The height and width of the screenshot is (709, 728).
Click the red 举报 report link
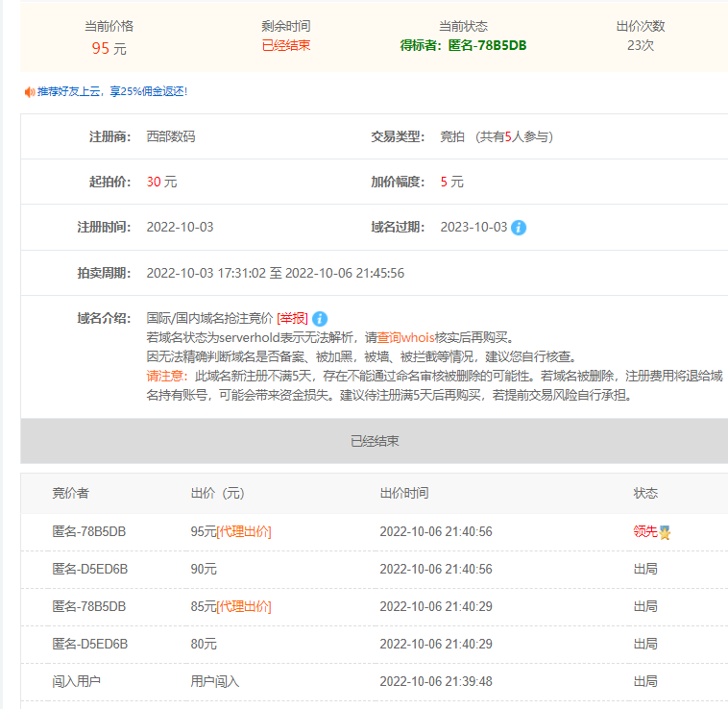tap(292, 319)
